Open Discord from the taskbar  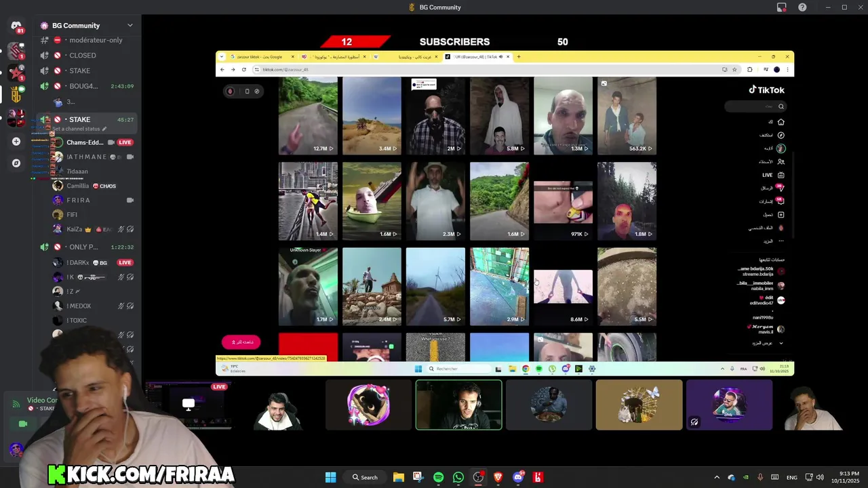(519, 477)
